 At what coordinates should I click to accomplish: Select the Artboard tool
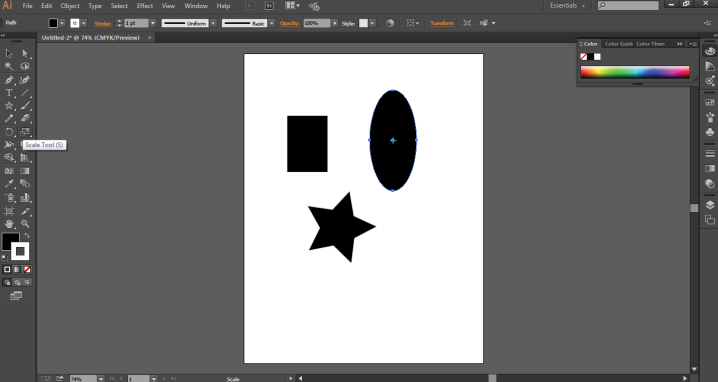9,211
